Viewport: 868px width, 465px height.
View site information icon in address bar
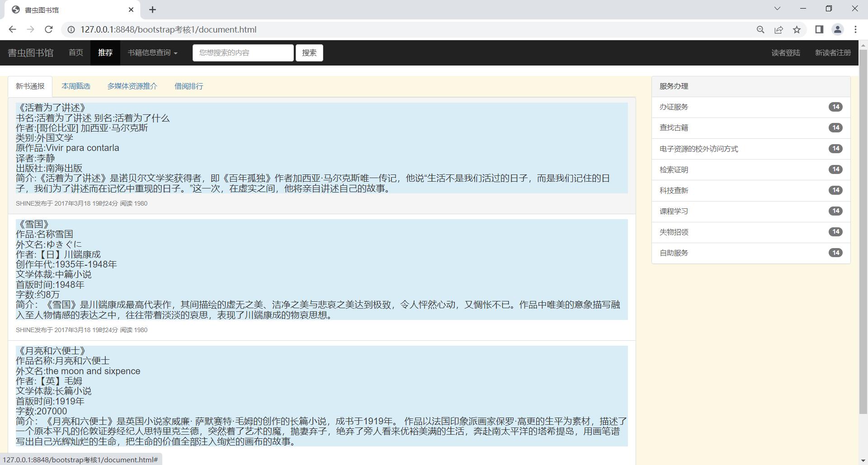(71, 29)
